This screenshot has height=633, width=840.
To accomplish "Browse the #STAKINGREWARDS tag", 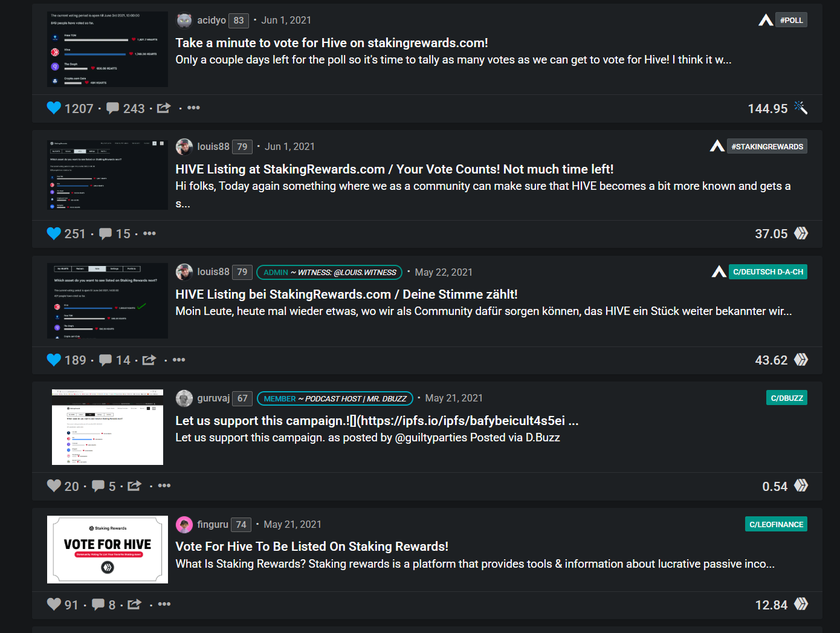I will [767, 146].
